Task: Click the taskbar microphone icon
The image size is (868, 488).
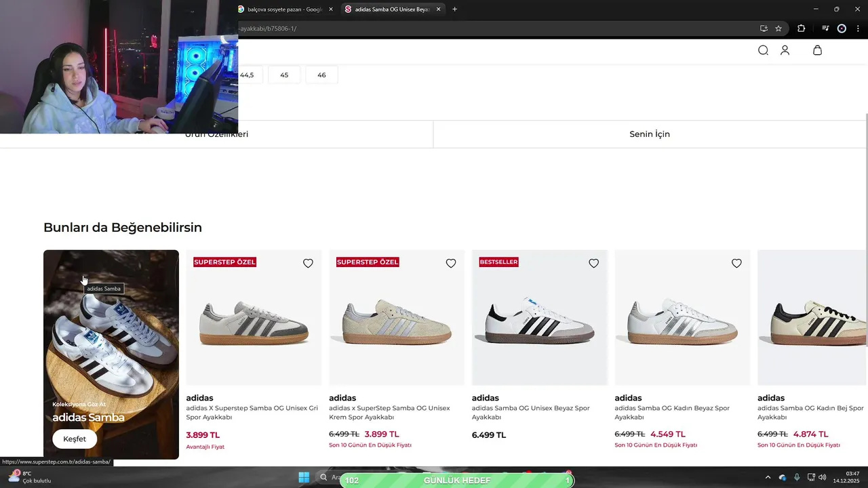Action: [797, 478]
